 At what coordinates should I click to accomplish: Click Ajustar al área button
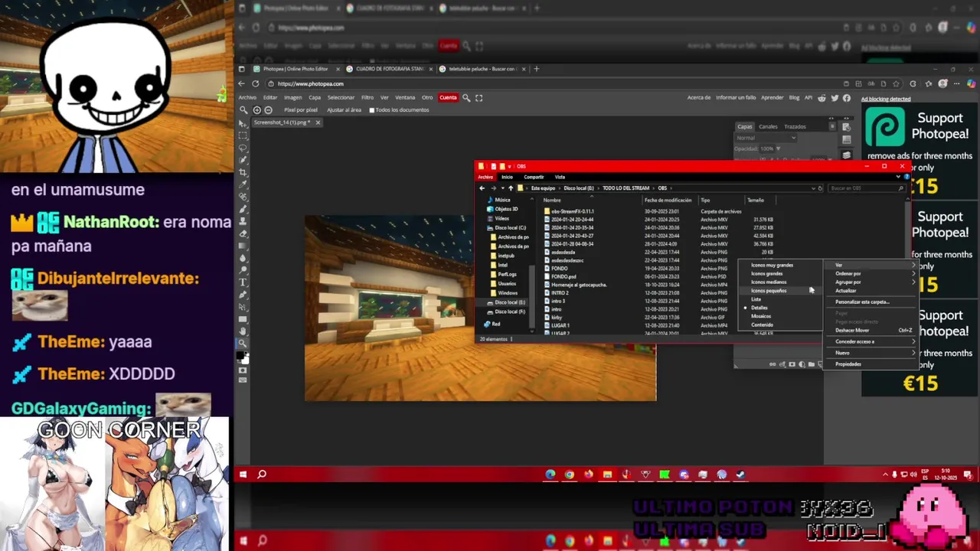click(344, 110)
